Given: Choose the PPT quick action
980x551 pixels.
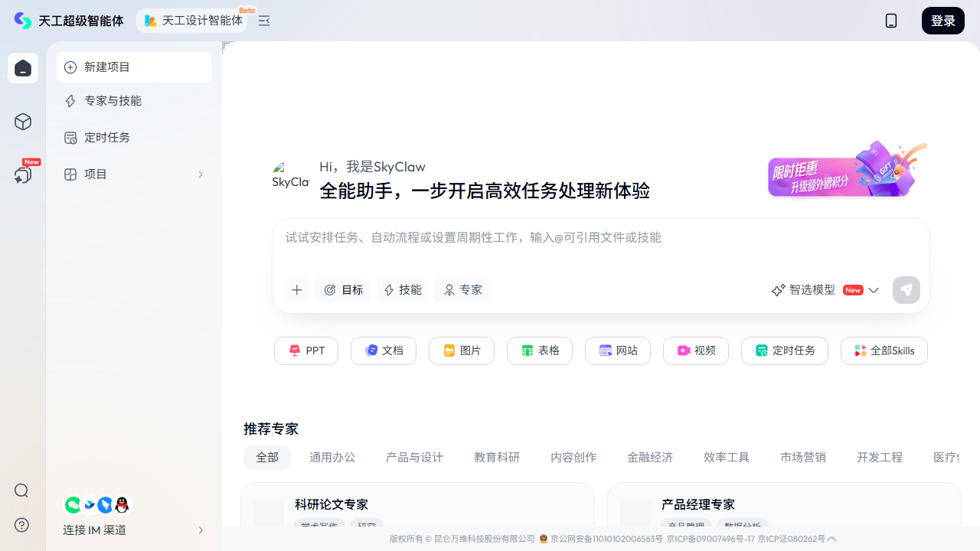Looking at the screenshot, I should tap(306, 350).
